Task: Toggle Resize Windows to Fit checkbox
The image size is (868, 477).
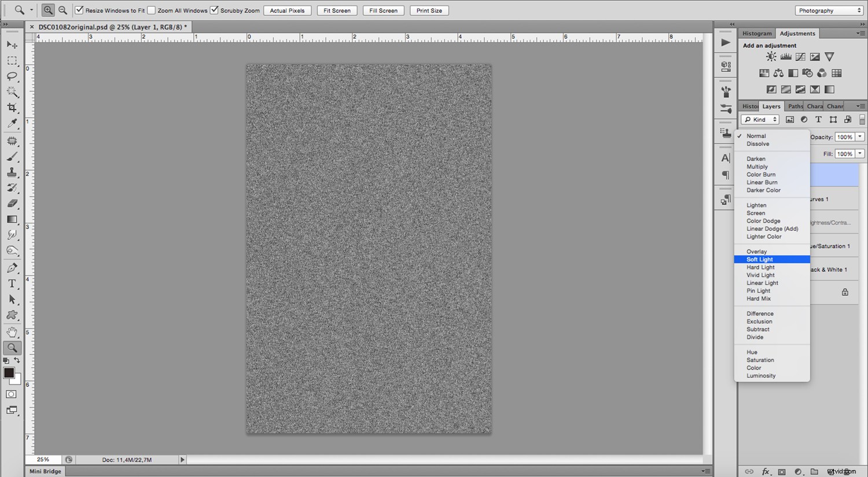Action: click(79, 10)
